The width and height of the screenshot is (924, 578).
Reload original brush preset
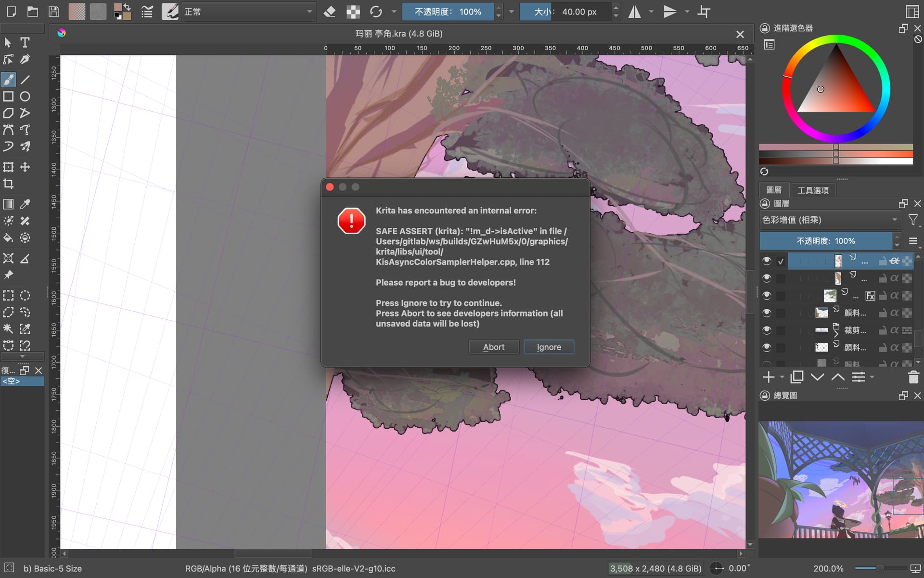pyautogui.click(x=376, y=12)
